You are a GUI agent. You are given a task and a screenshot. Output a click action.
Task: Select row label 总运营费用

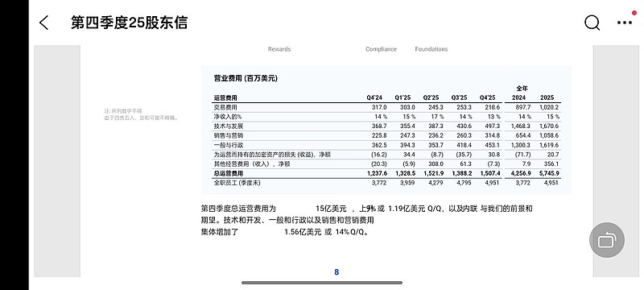(229, 173)
